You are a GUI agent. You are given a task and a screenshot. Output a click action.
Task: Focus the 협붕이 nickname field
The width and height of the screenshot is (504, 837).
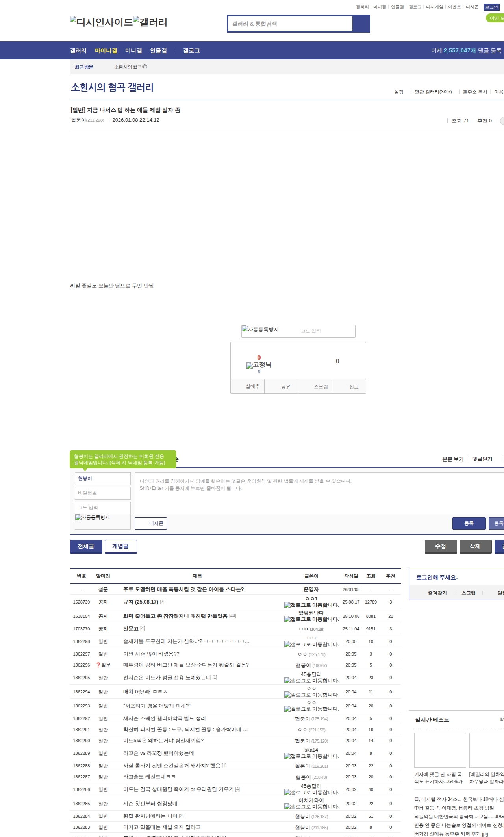click(103, 478)
